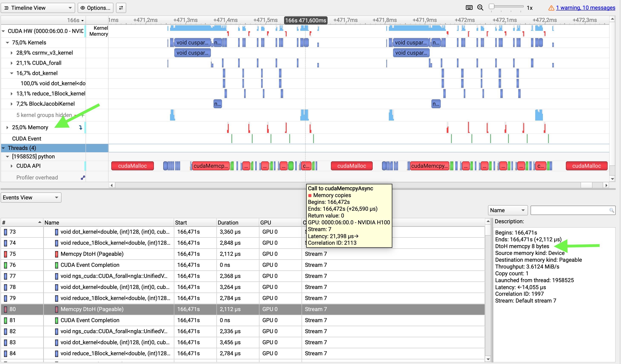The image size is (621, 364).
Task: Select event row 74 reduce_1Block_kernel
Action: coord(243,243)
